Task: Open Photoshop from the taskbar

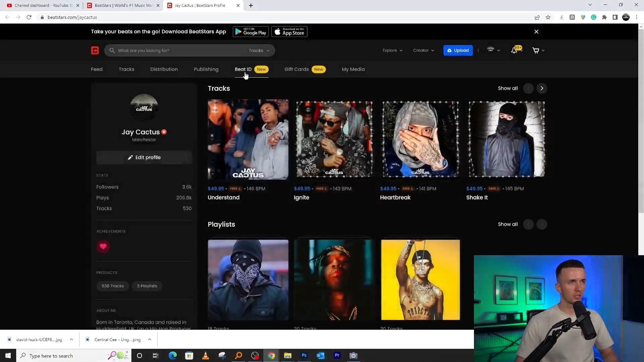Action: (304, 355)
